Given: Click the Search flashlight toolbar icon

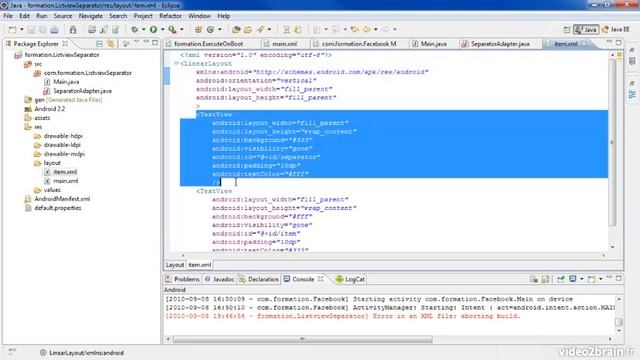Looking at the screenshot, I should pos(260,29).
